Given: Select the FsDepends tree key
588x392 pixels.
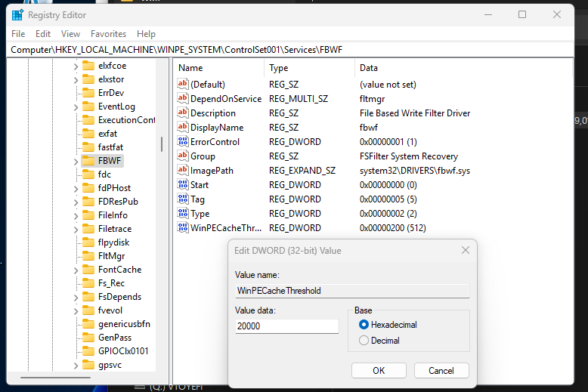Looking at the screenshot, I should [x=119, y=297].
